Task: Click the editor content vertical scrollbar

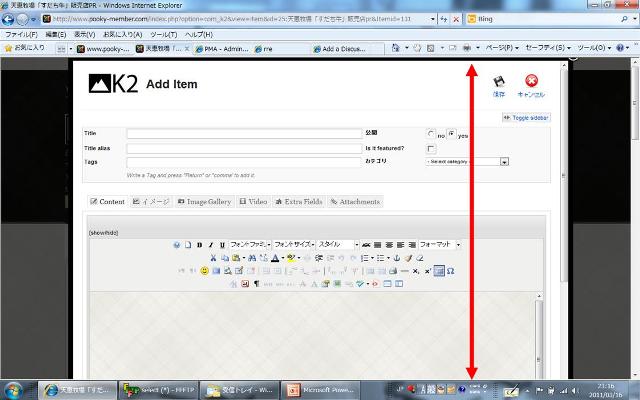Action: point(539,336)
